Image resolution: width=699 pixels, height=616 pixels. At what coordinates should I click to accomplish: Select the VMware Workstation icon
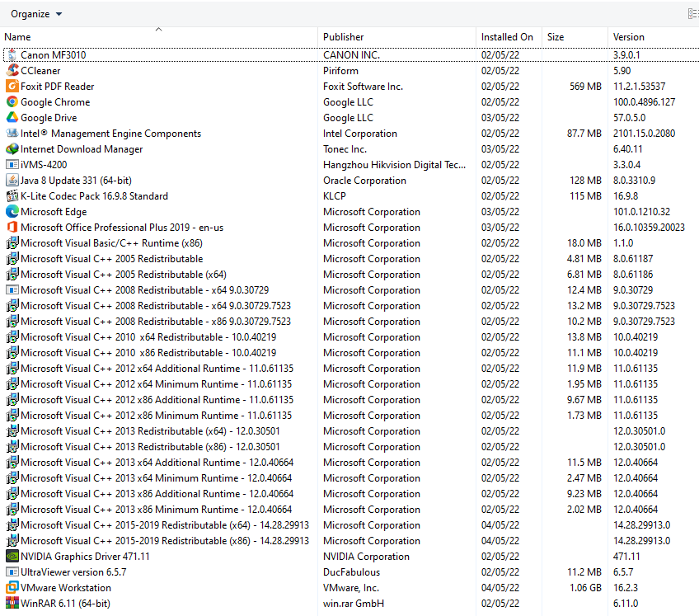[x=12, y=588]
